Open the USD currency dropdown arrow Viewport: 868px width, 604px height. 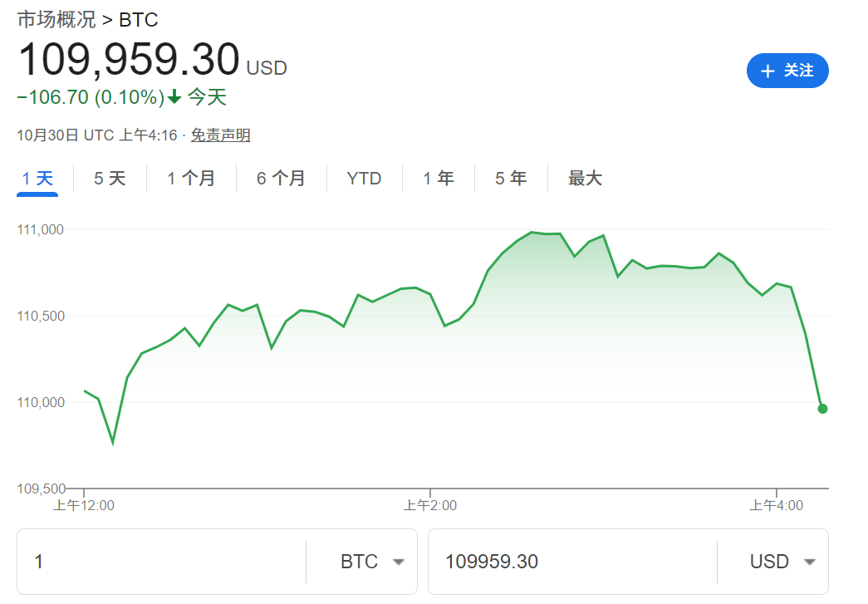click(808, 562)
